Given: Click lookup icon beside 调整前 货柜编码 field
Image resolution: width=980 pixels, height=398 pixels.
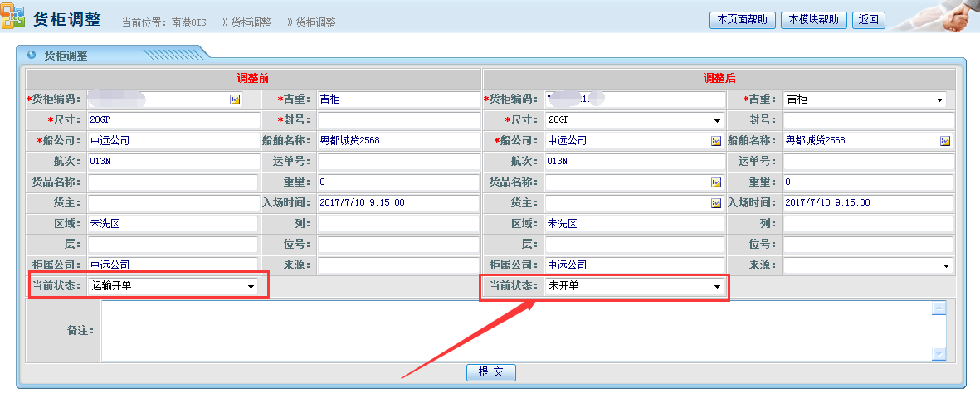Looking at the screenshot, I should [235, 99].
